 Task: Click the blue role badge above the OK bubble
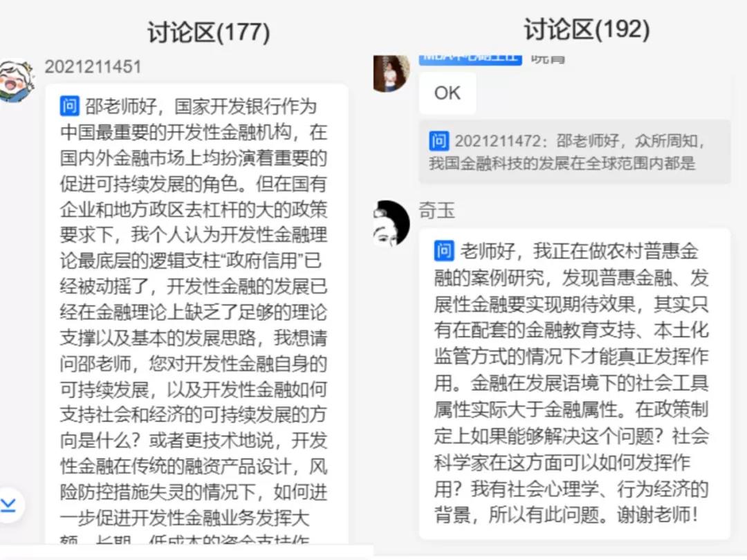tap(470, 59)
